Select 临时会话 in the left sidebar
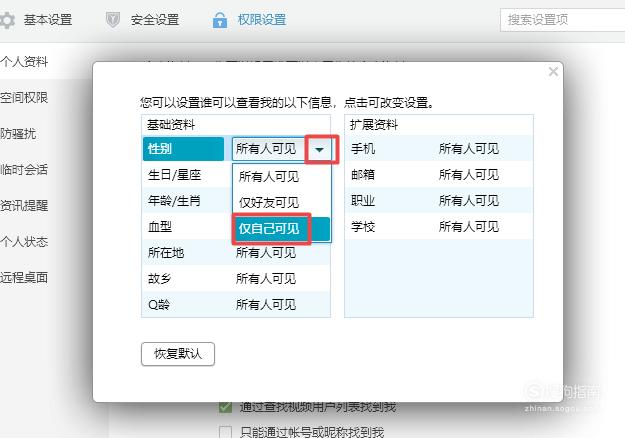The width and height of the screenshot is (625, 438). [x=24, y=169]
